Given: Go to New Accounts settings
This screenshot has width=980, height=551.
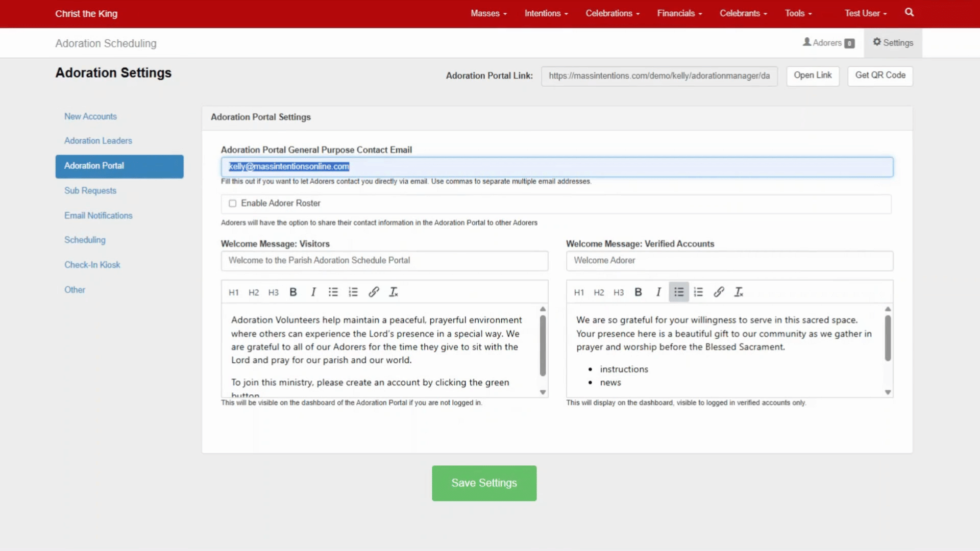Looking at the screenshot, I should tap(90, 117).
